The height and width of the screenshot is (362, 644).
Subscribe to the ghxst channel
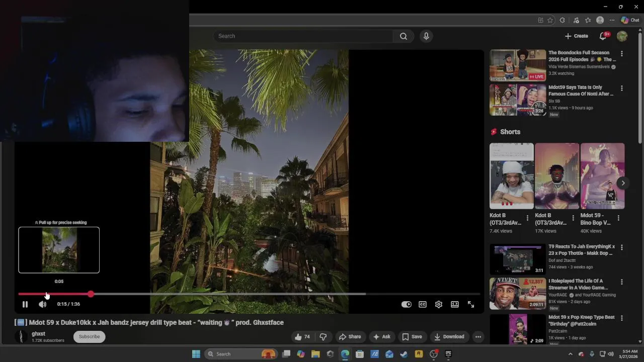point(89,337)
